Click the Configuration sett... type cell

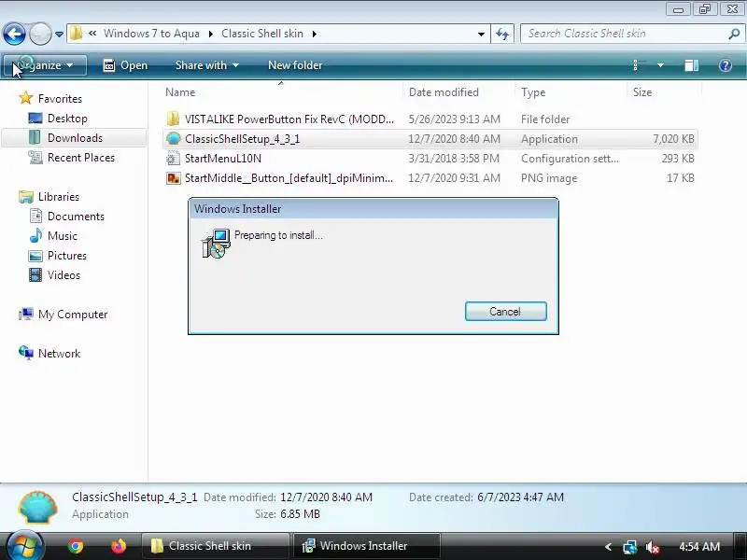click(x=570, y=158)
